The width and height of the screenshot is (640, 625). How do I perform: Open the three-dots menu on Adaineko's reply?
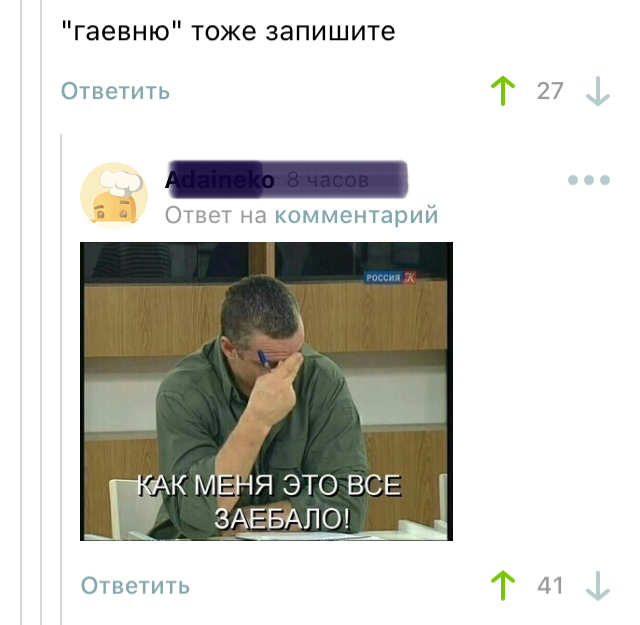coord(589,180)
